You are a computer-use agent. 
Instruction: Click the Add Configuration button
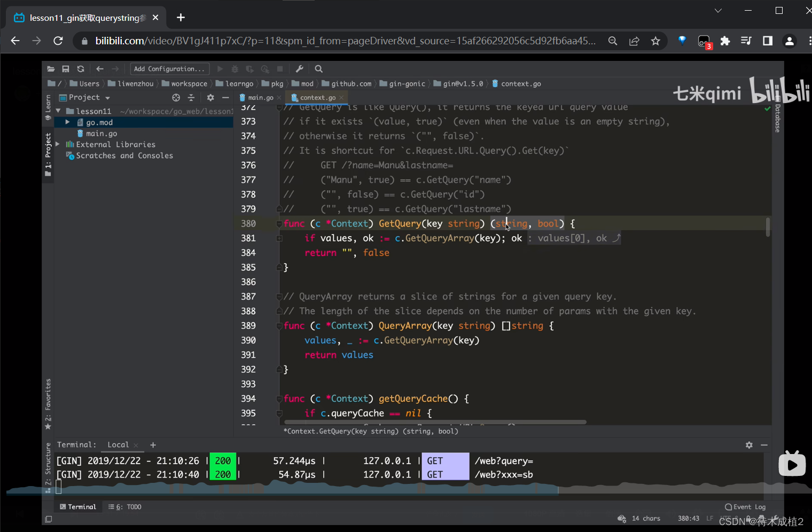(169, 69)
